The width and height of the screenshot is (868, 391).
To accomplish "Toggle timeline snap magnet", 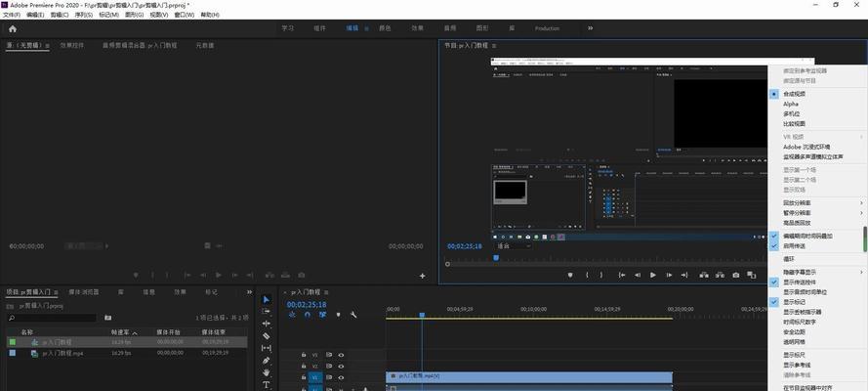I will click(x=308, y=315).
